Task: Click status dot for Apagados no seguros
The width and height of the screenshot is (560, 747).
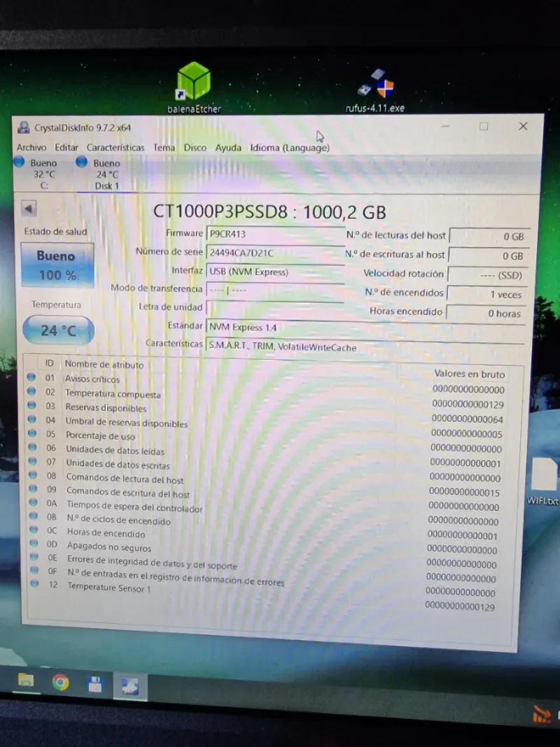Action: [34, 543]
